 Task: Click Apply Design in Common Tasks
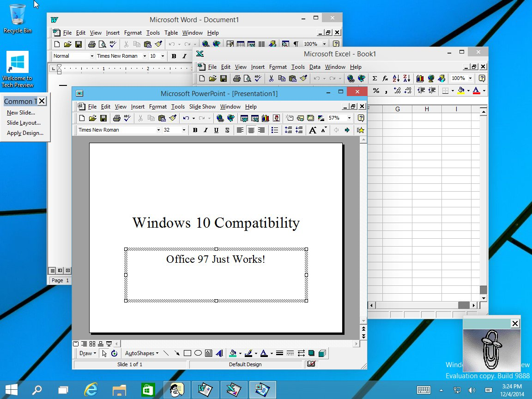pos(25,133)
